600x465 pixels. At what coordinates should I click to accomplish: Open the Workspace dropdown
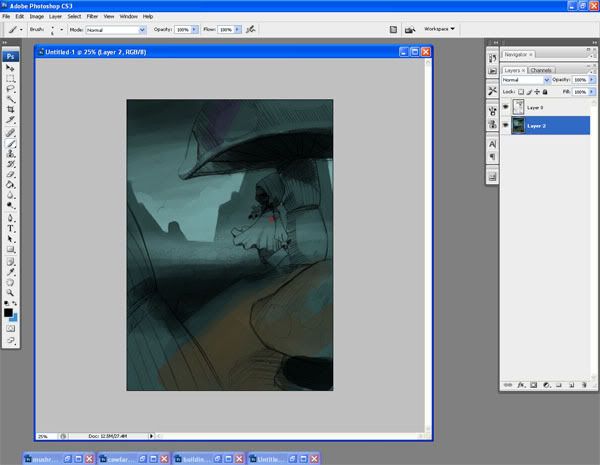click(439, 29)
